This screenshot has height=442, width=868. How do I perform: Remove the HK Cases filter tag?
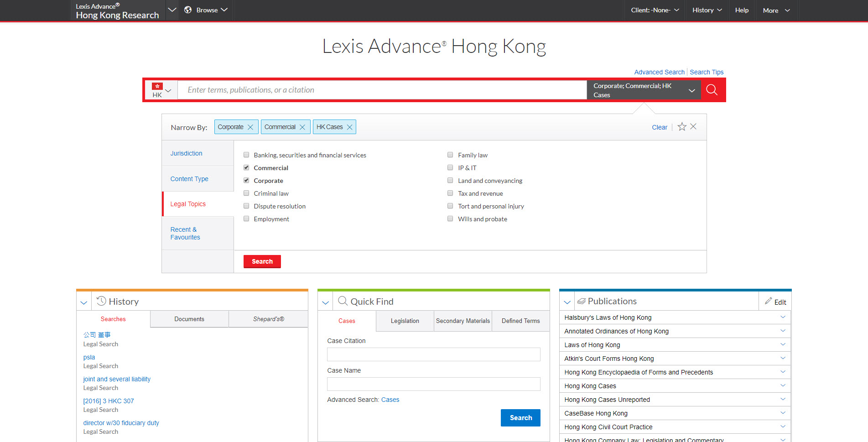pos(350,127)
